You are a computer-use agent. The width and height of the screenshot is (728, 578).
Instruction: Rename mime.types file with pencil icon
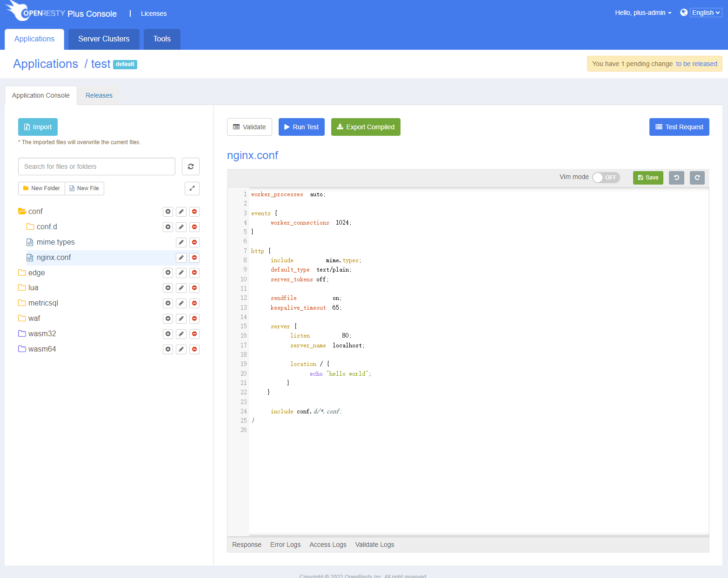pyautogui.click(x=181, y=242)
